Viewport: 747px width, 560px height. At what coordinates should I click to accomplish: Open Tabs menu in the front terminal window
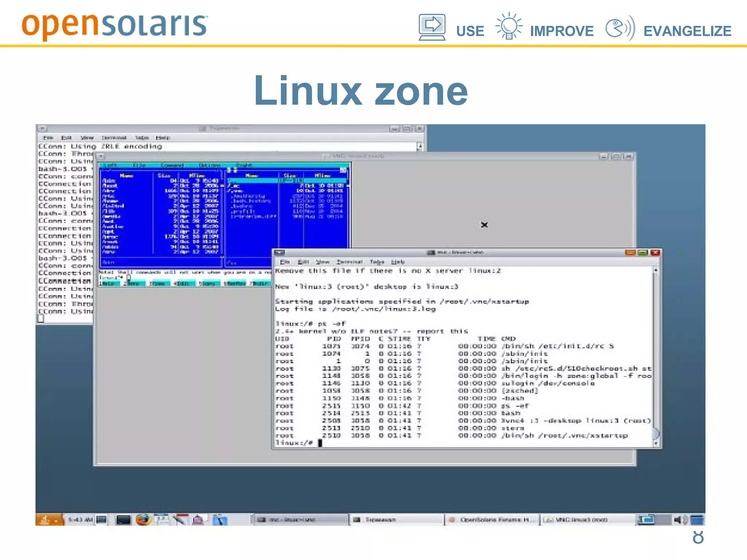(x=377, y=262)
